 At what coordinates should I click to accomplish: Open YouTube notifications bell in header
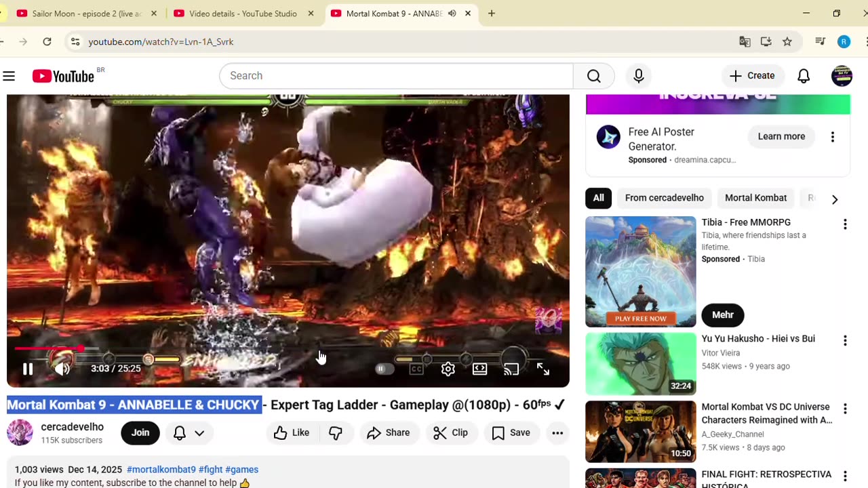point(804,76)
